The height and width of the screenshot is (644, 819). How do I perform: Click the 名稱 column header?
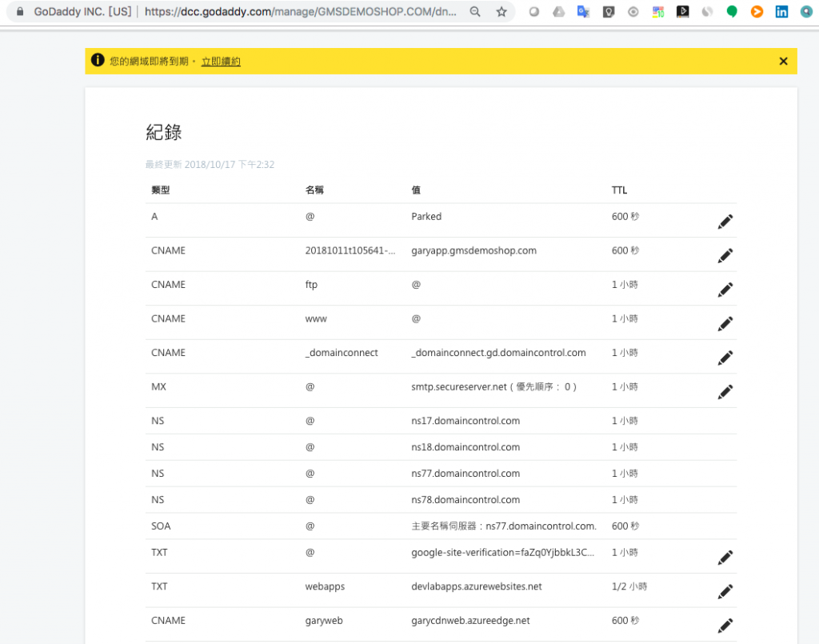coord(314,190)
